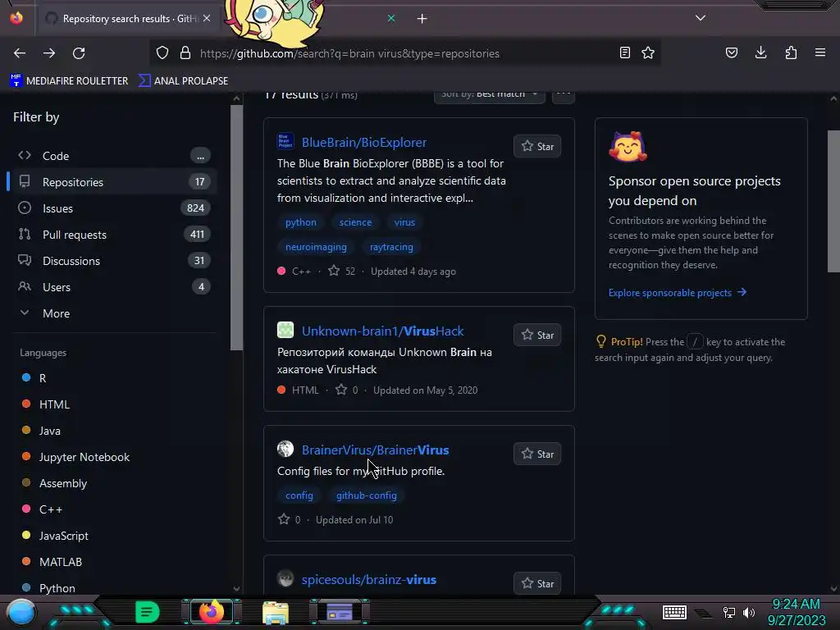Select the python topic tag
The height and width of the screenshot is (630, 840).
click(x=300, y=222)
